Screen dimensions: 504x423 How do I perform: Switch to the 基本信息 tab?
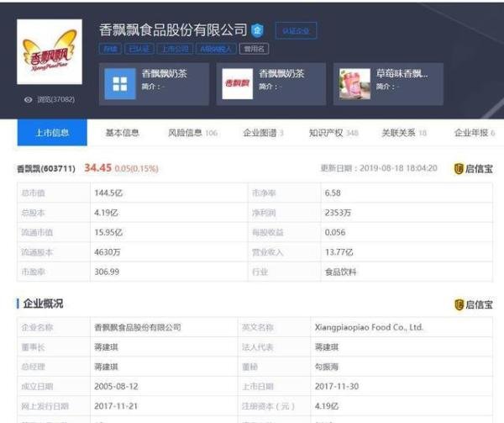122,133
